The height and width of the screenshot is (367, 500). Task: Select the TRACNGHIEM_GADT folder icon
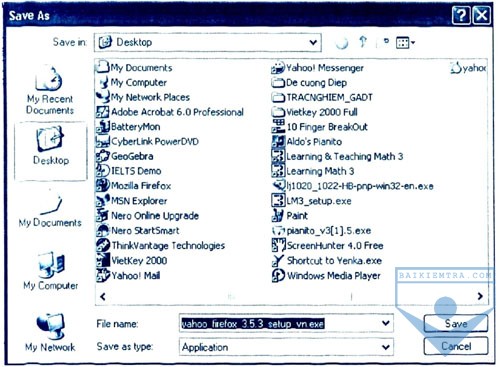point(278,97)
